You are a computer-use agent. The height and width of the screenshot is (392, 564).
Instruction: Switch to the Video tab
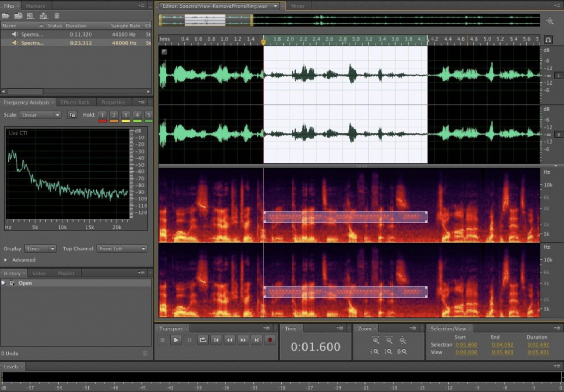[39, 273]
